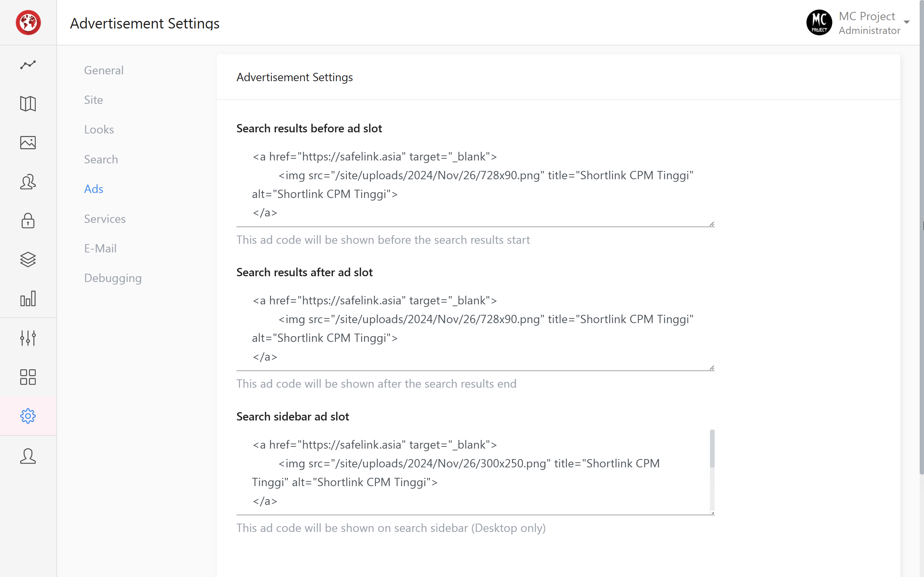Open the image gallery sidebar icon
The height and width of the screenshot is (577, 924).
[28, 143]
